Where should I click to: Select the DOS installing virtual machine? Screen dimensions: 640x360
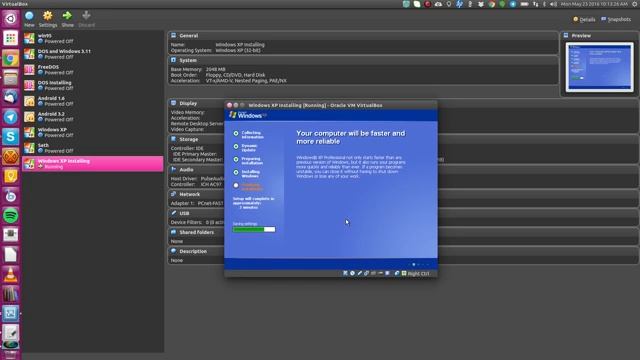(x=93, y=85)
